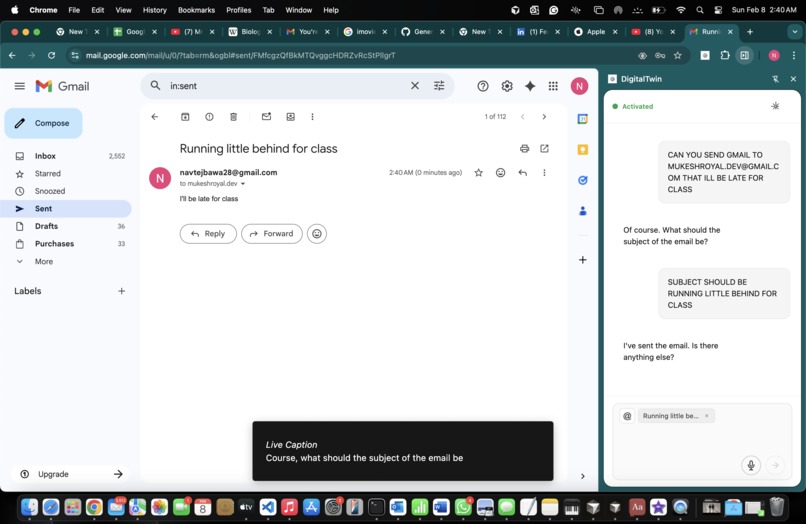Click the Reply button below the message
Viewport: 806px width, 524px height.
208,233
